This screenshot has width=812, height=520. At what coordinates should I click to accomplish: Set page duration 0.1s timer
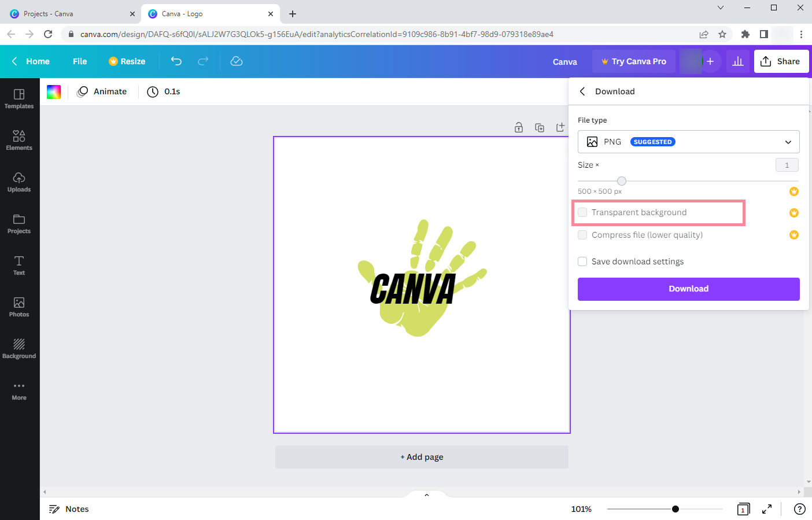pos(164,91)
